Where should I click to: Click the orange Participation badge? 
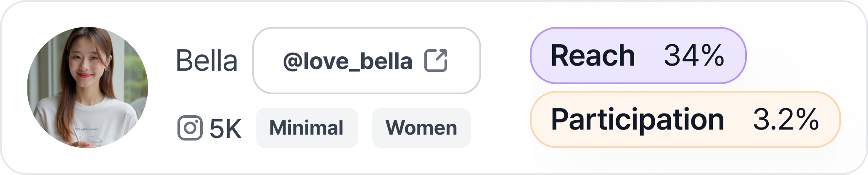685,119
